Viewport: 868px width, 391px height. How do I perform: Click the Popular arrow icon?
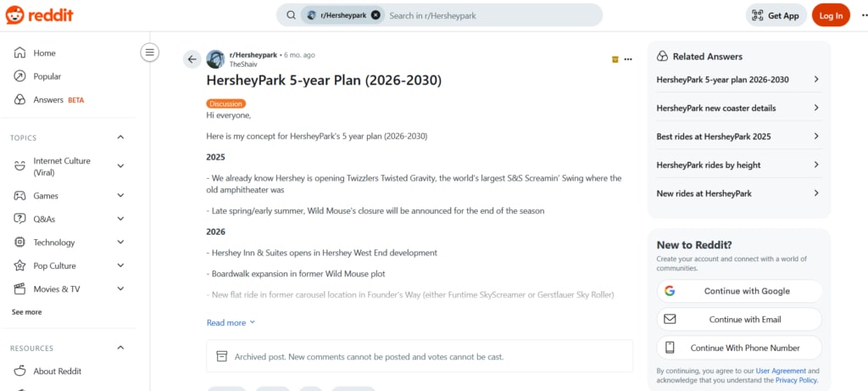click(19, 76)
